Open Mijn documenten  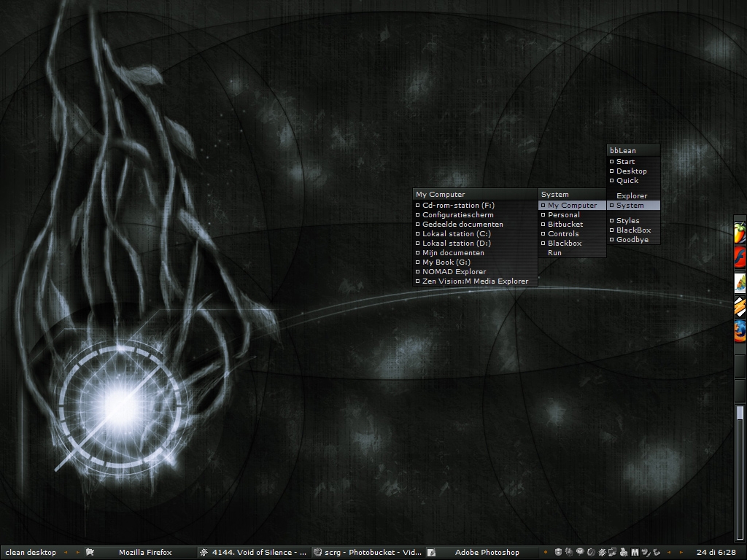coord(475,253)
